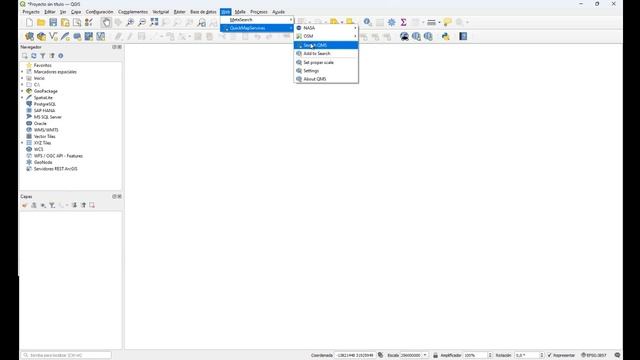
Task: Choose Add to Search menu entry
Action: (326, 53)
